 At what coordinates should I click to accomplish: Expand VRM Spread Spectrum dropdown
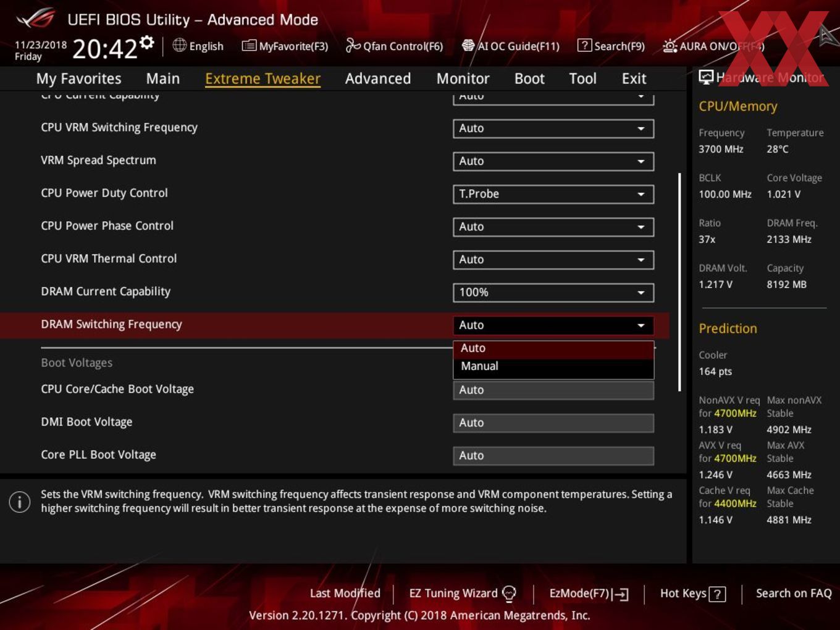[x=553, y=161]
